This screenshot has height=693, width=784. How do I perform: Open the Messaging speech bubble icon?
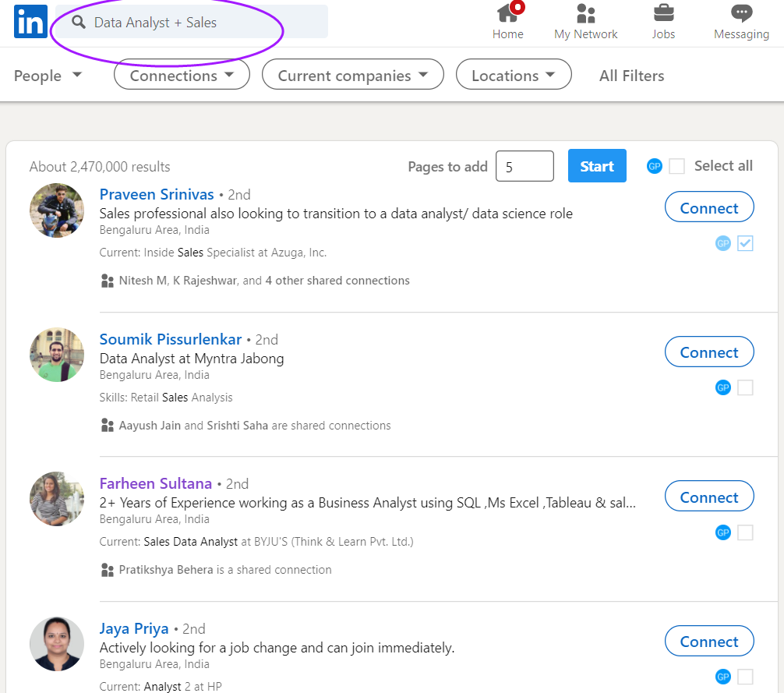coord(741,13)
